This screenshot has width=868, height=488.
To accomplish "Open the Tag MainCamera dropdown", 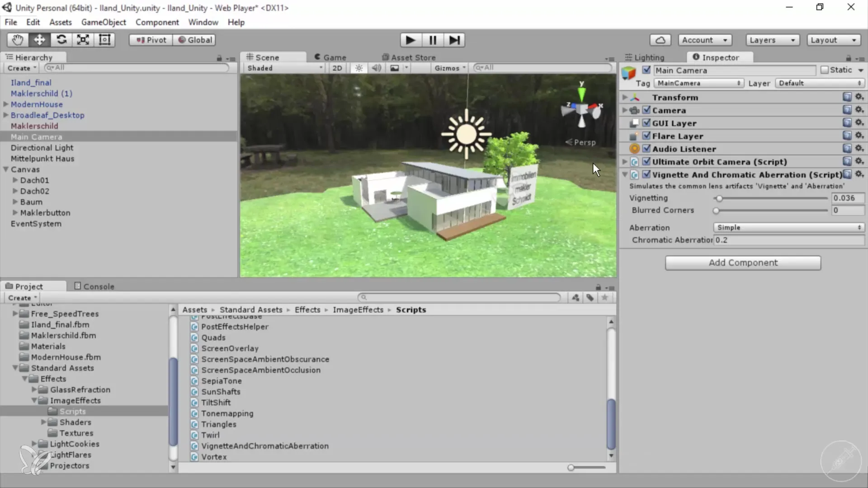I will (698, 83).
